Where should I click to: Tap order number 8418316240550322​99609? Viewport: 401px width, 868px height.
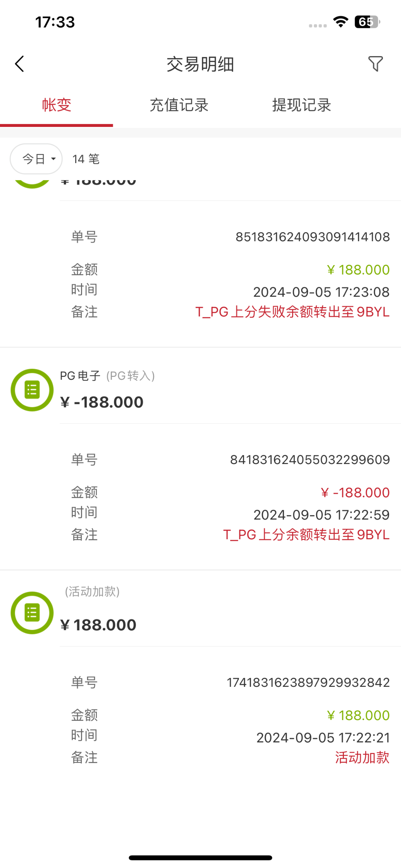[x=310, y=460]
